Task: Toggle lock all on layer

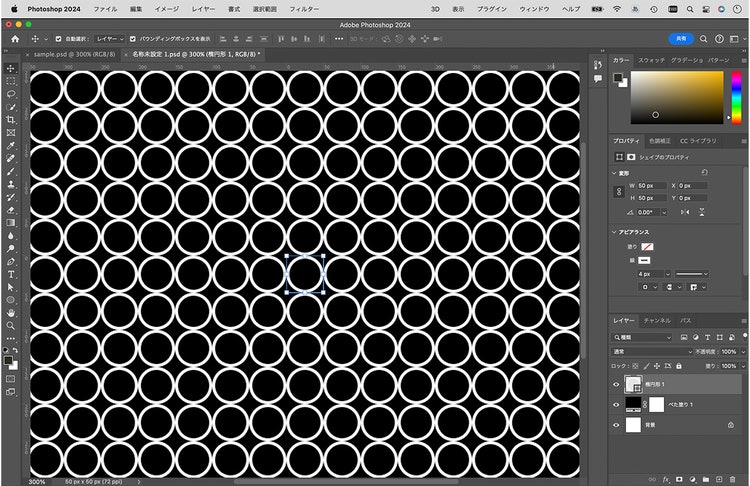Action: click(x=678, y=366)
